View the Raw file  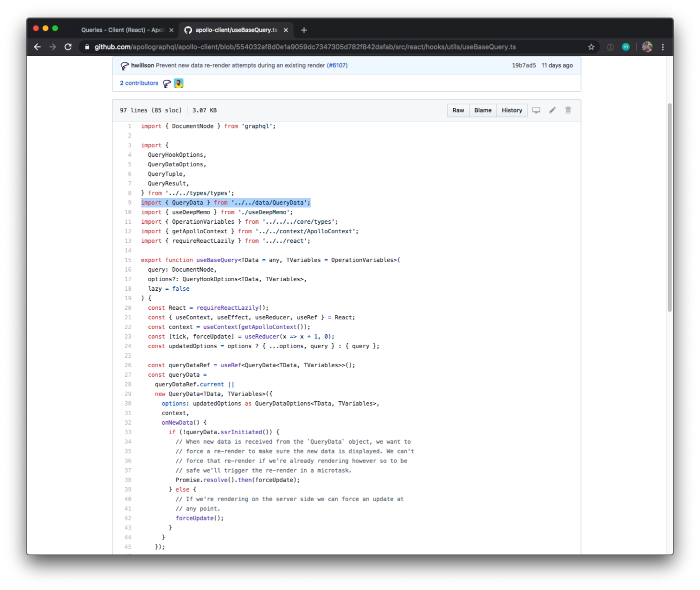[458, 110]
